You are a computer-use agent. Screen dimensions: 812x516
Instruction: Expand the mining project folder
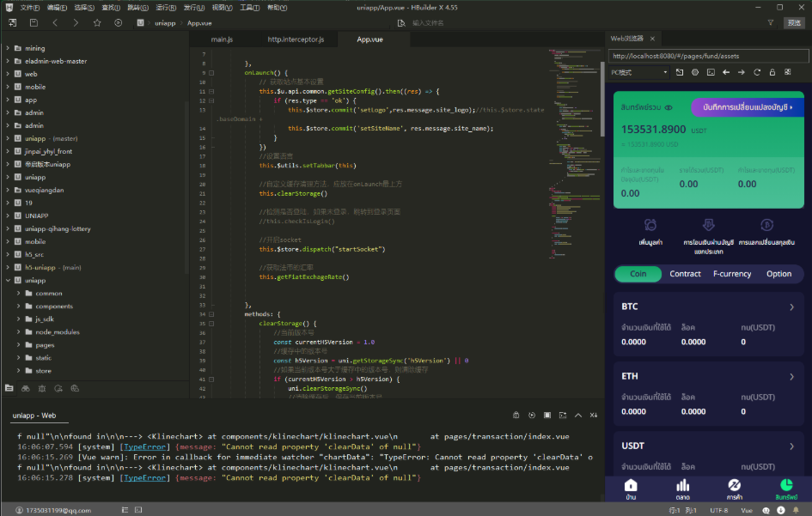point(8,48)
